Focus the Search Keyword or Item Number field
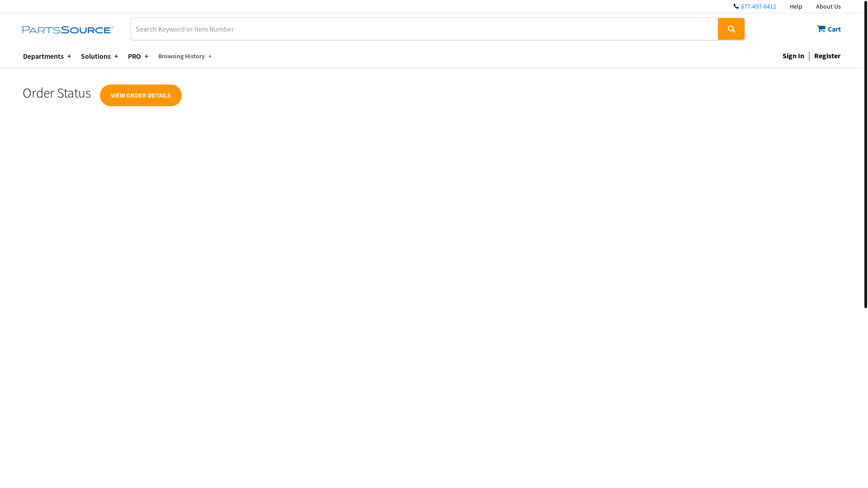 tap(425, 29)
